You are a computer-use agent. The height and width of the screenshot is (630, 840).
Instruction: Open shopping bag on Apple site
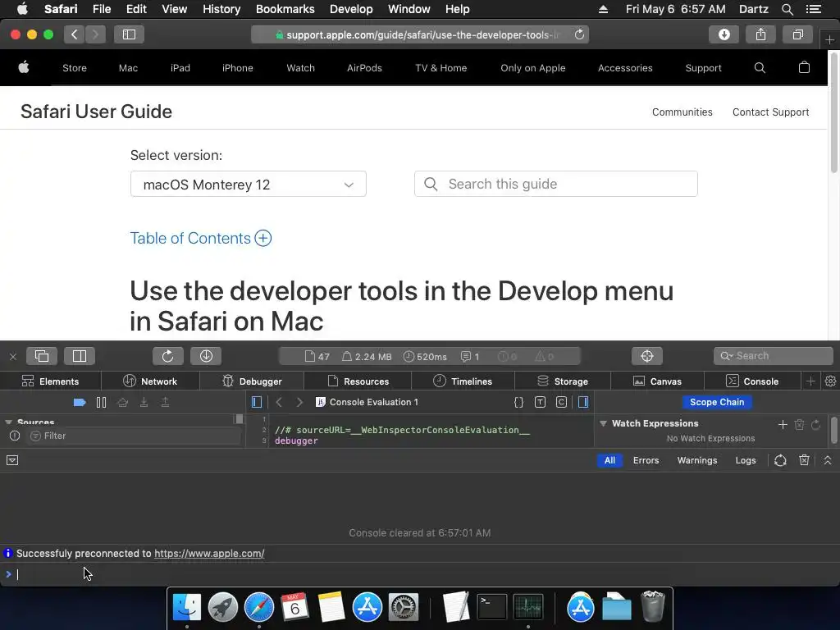804,67
